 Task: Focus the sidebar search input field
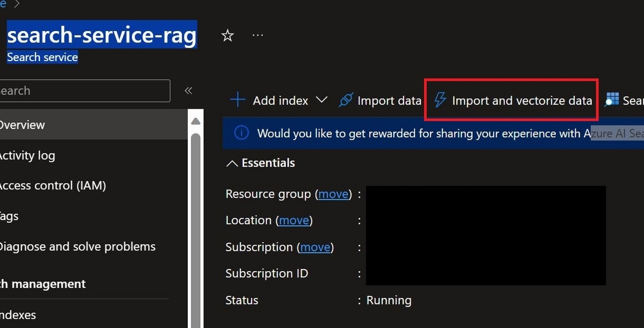click(85, 91)
